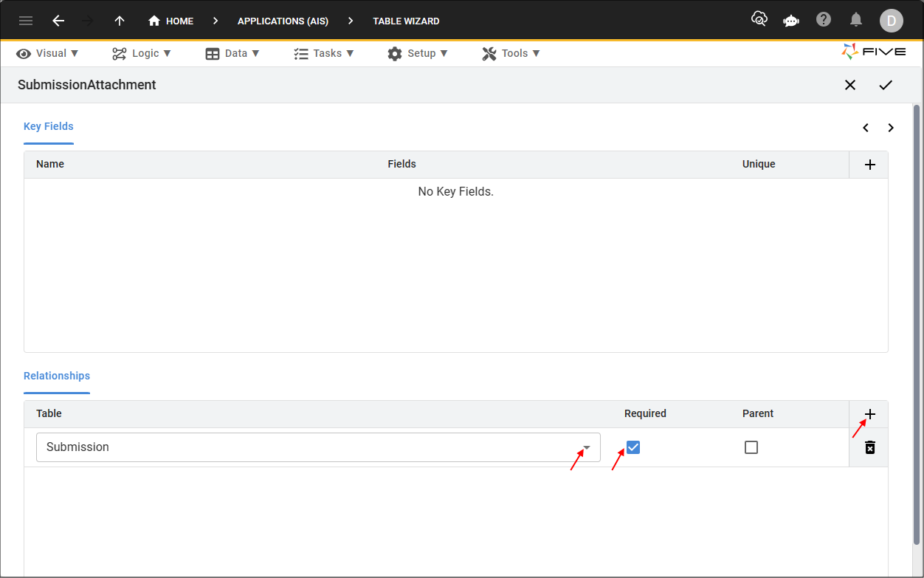Delete the Submission relationship row

coord(869,447)
